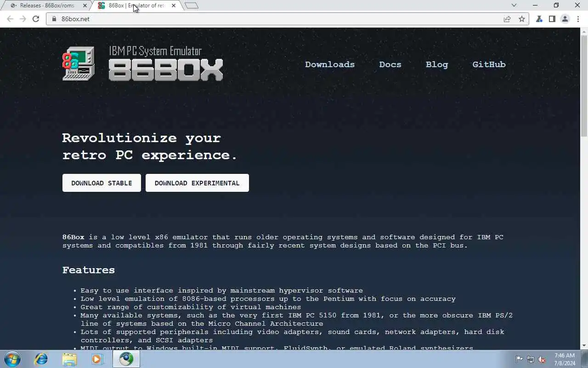This screenshot has width=588, height=368.
Task: Launch Internet Explorer from the taskbar
Action: click(x=41, y=359)
